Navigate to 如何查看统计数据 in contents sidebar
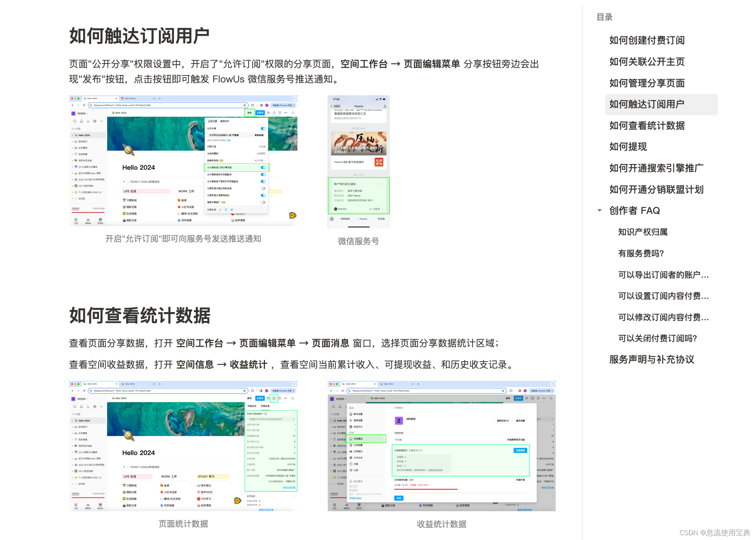This screenshot has width=756, height=540. click(x=647, y=126)
